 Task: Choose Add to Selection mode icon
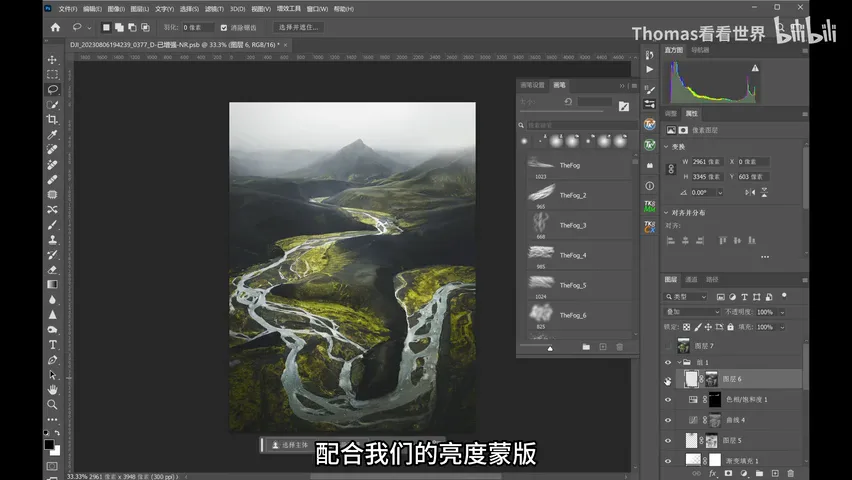pos(119,27)
